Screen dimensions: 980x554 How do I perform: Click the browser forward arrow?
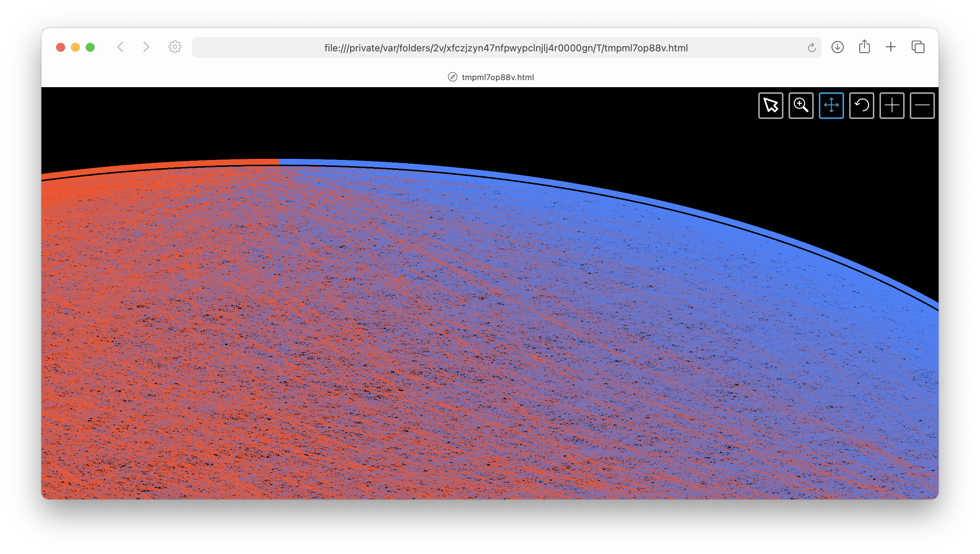[146, 47]
